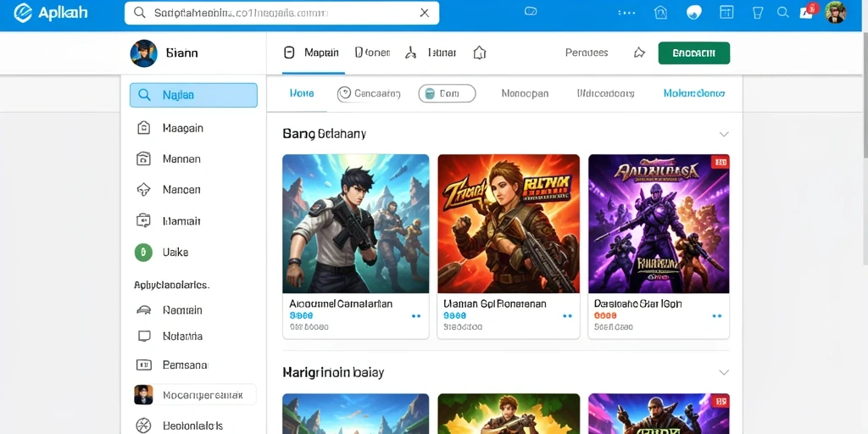868x434 pixels.
Task: Open the second-row mountain landscape thumbnail
Action: [x=355, y=414]
